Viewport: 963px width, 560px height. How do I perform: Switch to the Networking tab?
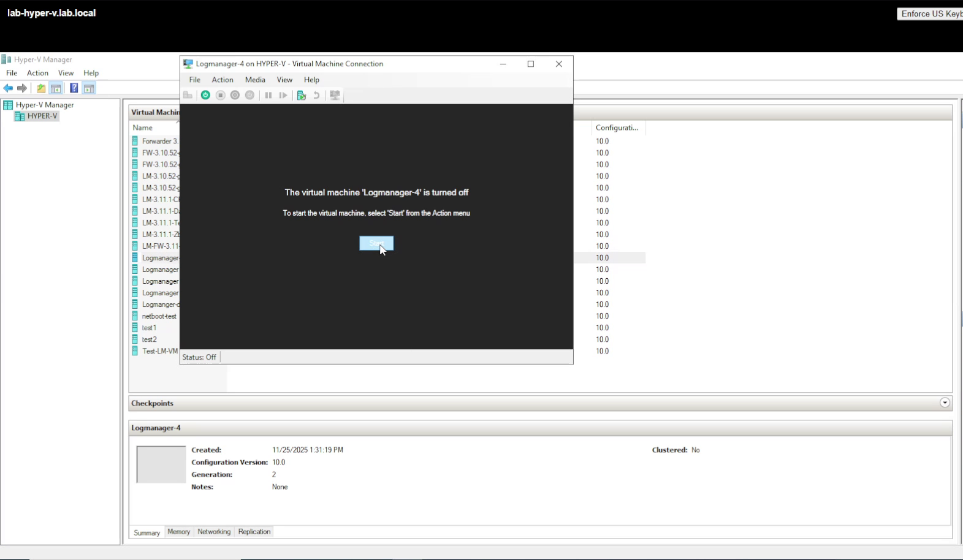214,532
